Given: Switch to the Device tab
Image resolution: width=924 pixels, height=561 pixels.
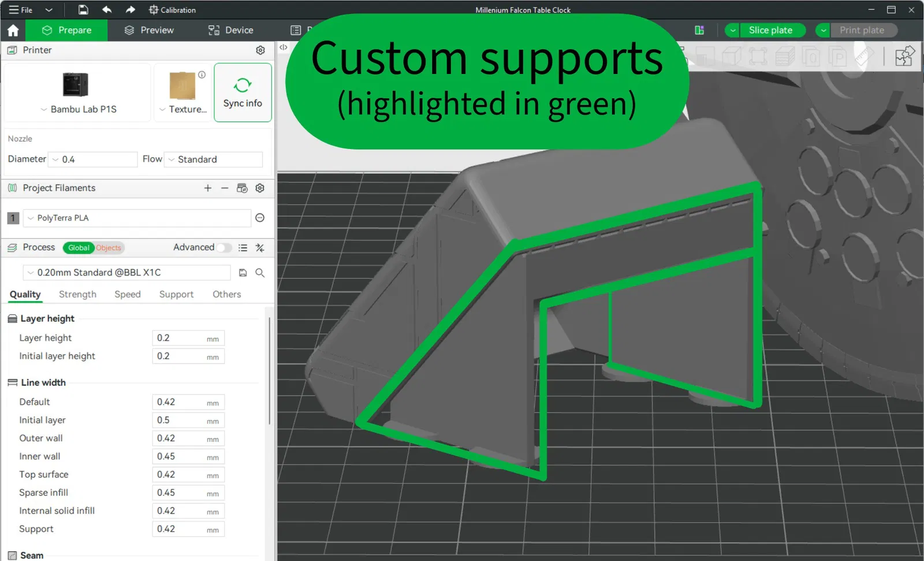Looking at the screenshot, I should [x=230, y=30].
